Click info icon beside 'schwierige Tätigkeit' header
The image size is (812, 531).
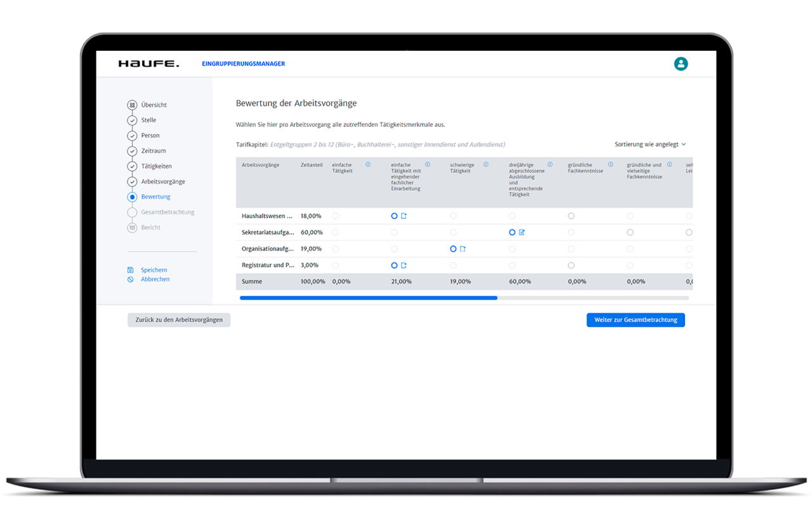pos(486,165)
